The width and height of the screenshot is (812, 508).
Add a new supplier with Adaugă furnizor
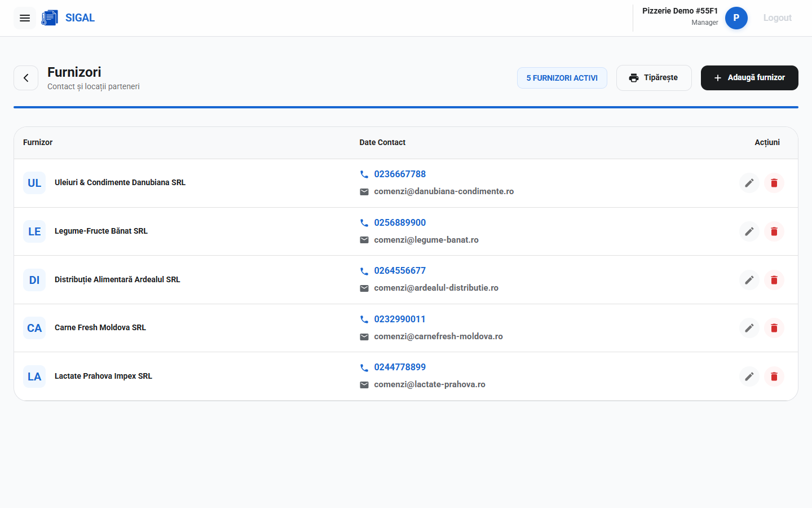coord(749,78)
